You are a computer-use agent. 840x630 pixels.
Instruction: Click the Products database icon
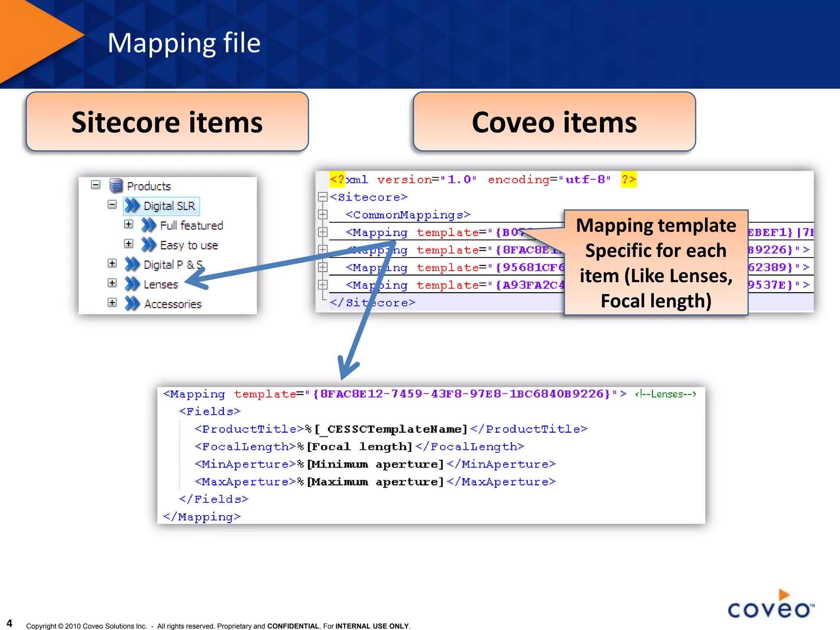(x=116, y=186)
